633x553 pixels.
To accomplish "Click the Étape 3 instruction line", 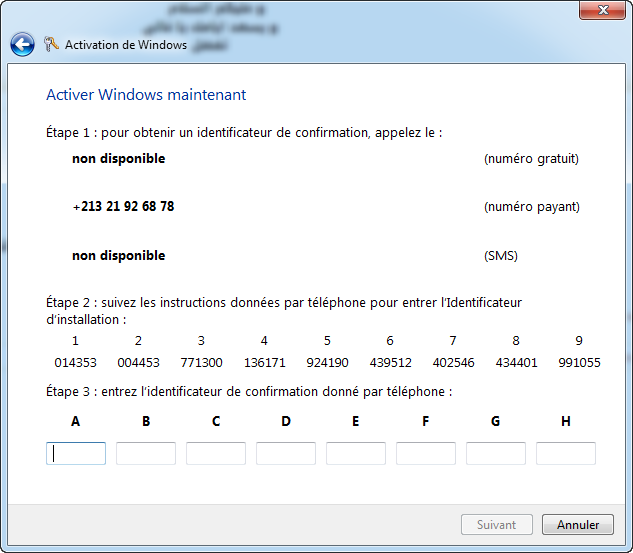I will [249, 392].
